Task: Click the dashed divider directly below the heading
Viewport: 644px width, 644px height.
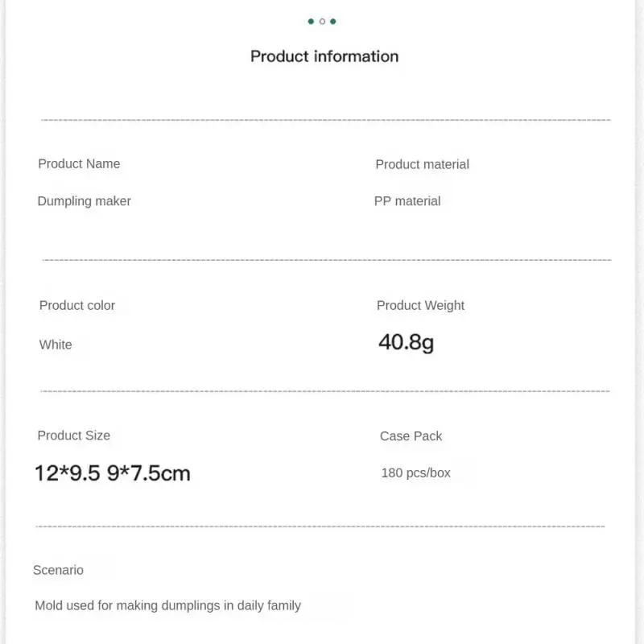Action: pos(325,120)
